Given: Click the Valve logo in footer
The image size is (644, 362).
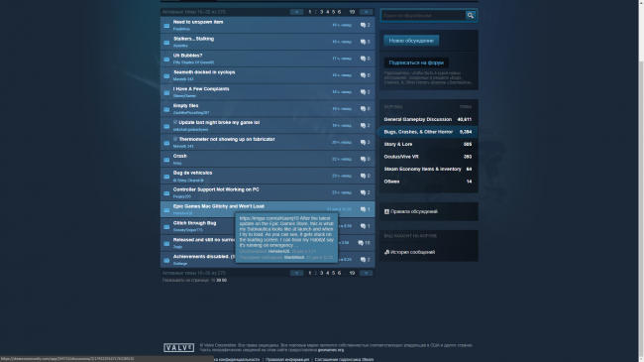Looking at the screenshot, I should (x=178, y=348).
